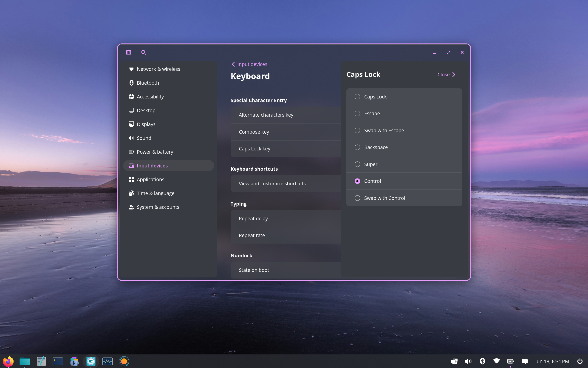Open the Bluetooth tray applet

(x=482, y=361)
